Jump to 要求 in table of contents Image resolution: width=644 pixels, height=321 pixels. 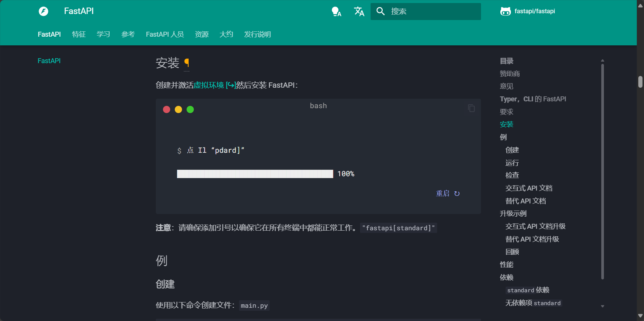click(x=506, y=112)
